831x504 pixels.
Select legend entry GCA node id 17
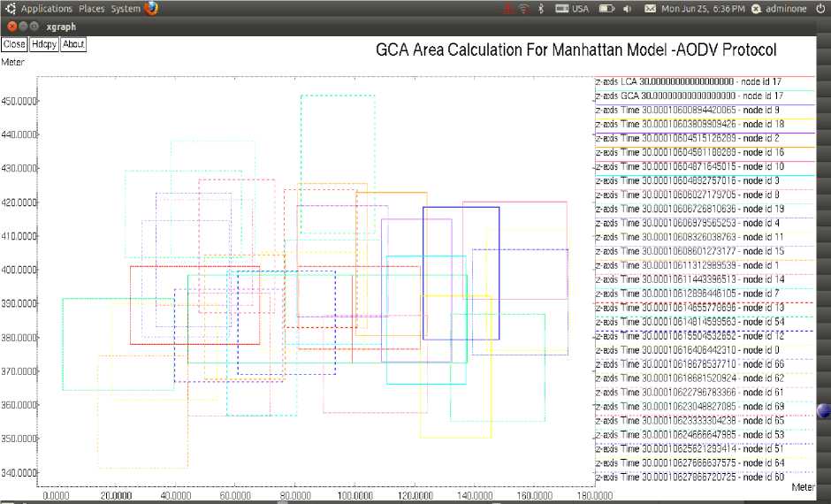pyautogui.click(x=690, y=96)
